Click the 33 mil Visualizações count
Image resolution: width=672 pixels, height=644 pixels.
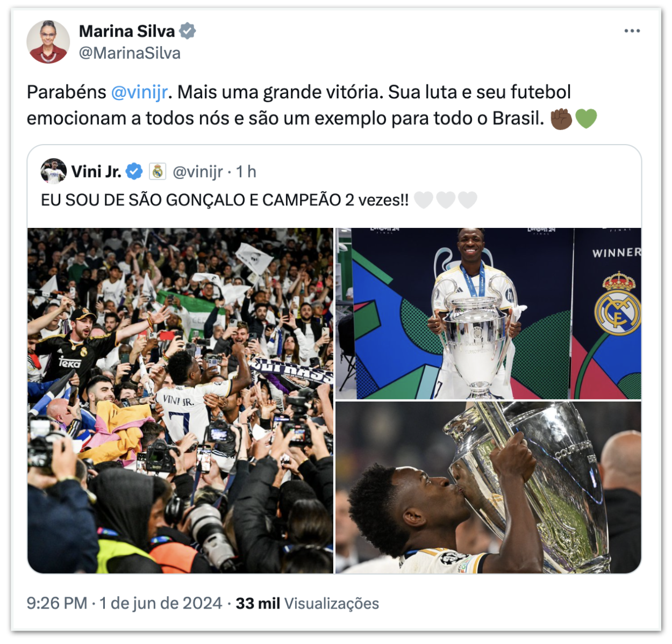coord(307,603)
